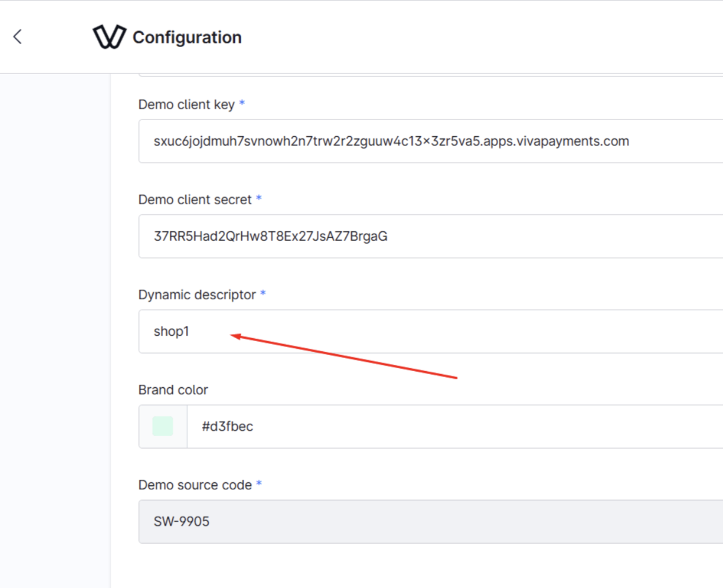Select the Configuration page heading

187,37
